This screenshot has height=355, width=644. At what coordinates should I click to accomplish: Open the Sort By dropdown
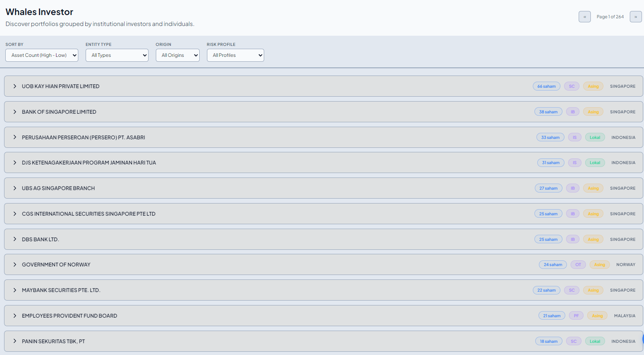pyautogui.click(x=42, y=55)
